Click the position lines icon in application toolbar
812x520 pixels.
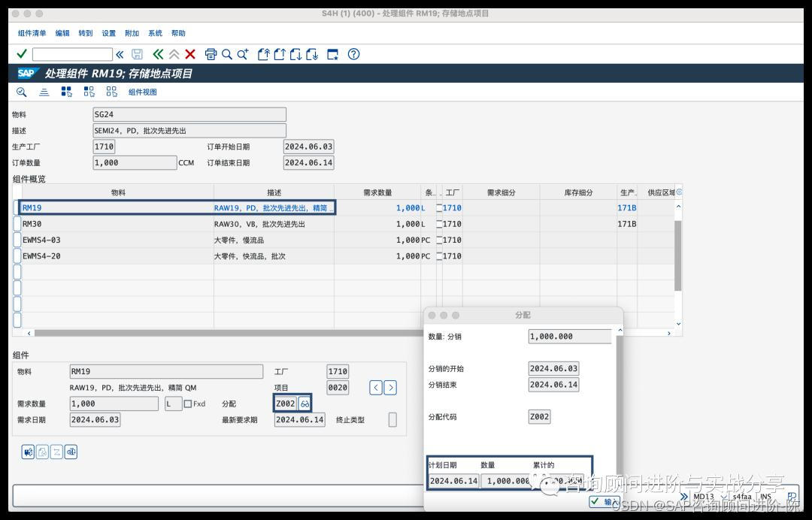coord(44,92)
